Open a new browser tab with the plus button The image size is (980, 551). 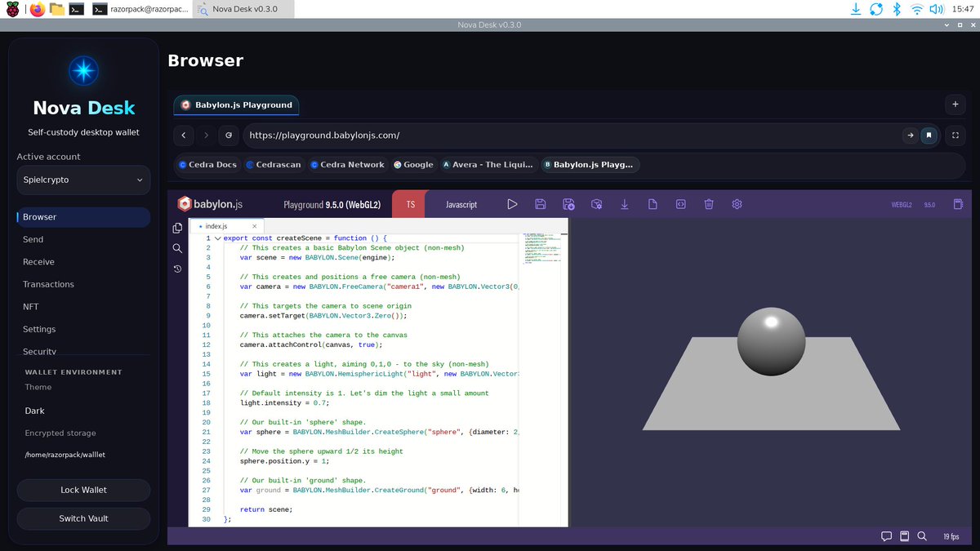[955, 104]
